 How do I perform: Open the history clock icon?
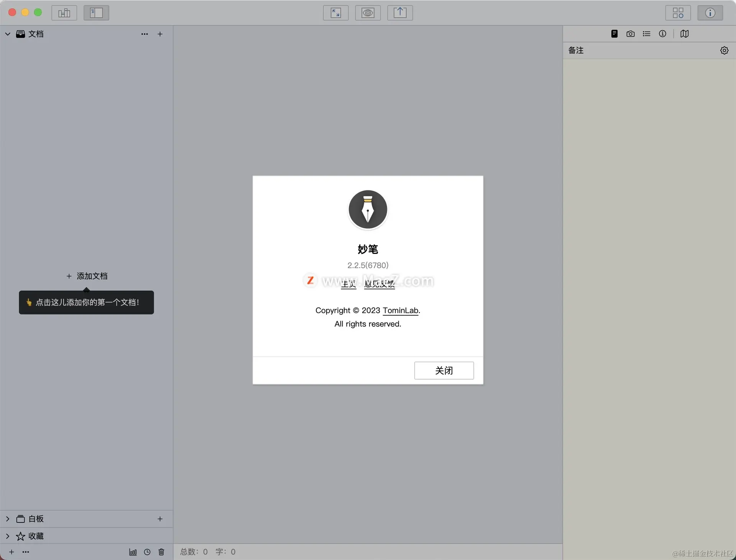click(x=147, y=552)
